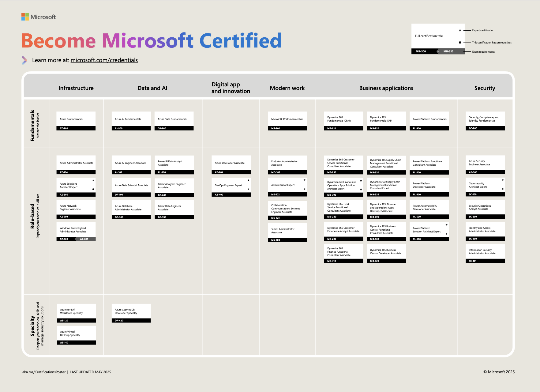This screenshot has height=392, width=540.
Task: Click the lock on Power Platform Solution Architect Expert
Action: pyautogui.click(x=447, y=234)
